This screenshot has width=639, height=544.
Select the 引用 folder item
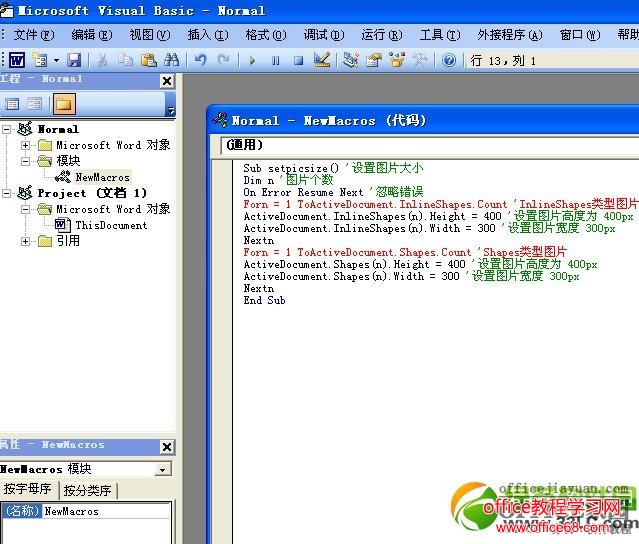[68, 241]
